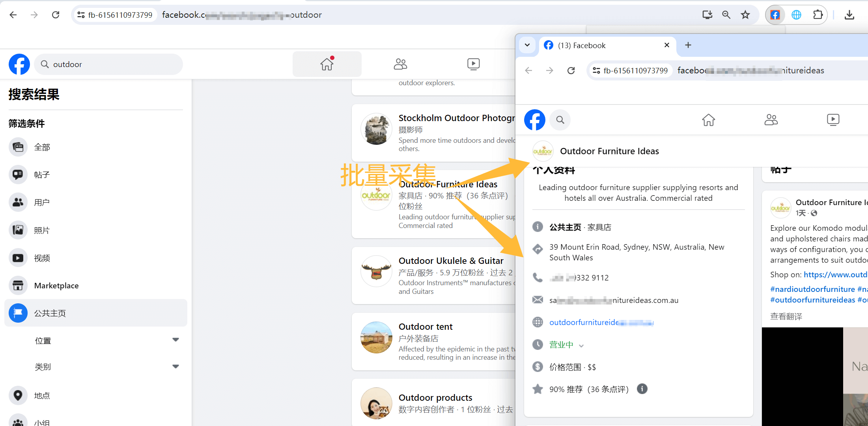Screen dimensions: 868x426
Task: Bookmark page with the star icon
Action: coord(745,15)
